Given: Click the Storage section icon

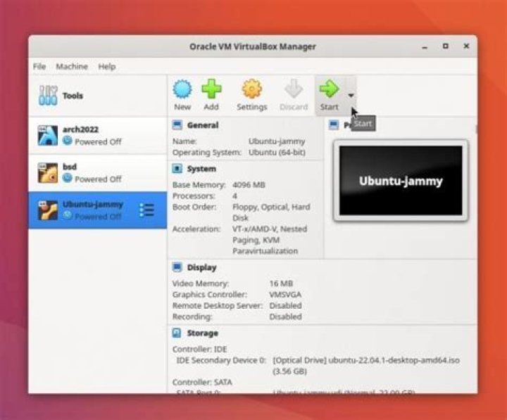Looking at the screenshot, I should click(x=177, y=333).
